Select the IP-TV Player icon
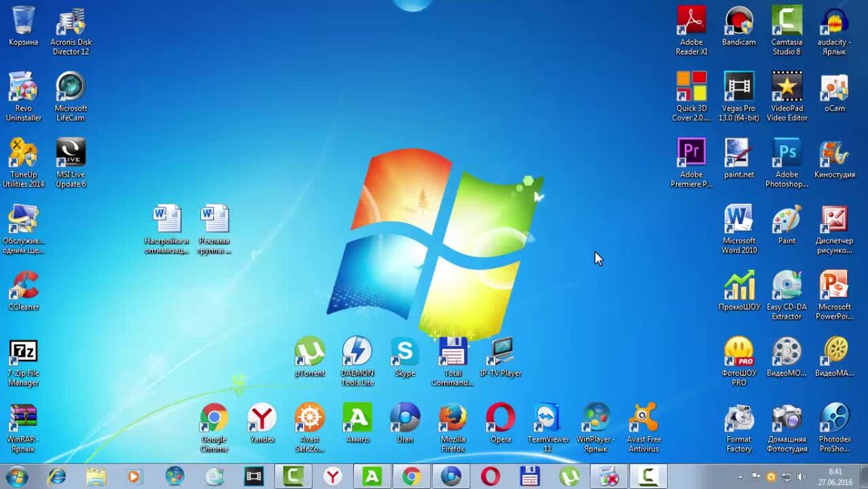Screen dimensions: 868x489 (501, 352)
